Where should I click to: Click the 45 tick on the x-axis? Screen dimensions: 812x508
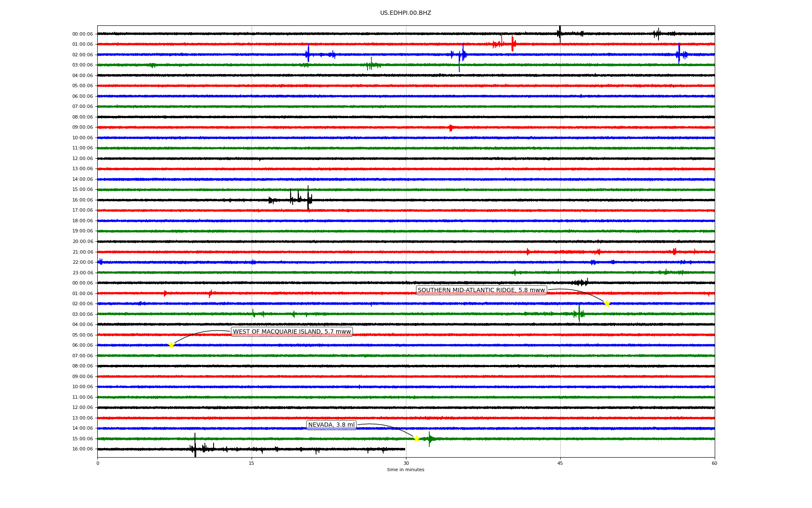[x=560, y=463]
